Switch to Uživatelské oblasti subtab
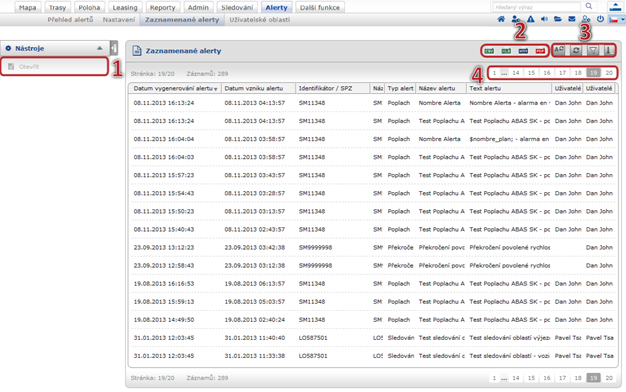The image size is (626, 392). [260, 20]
